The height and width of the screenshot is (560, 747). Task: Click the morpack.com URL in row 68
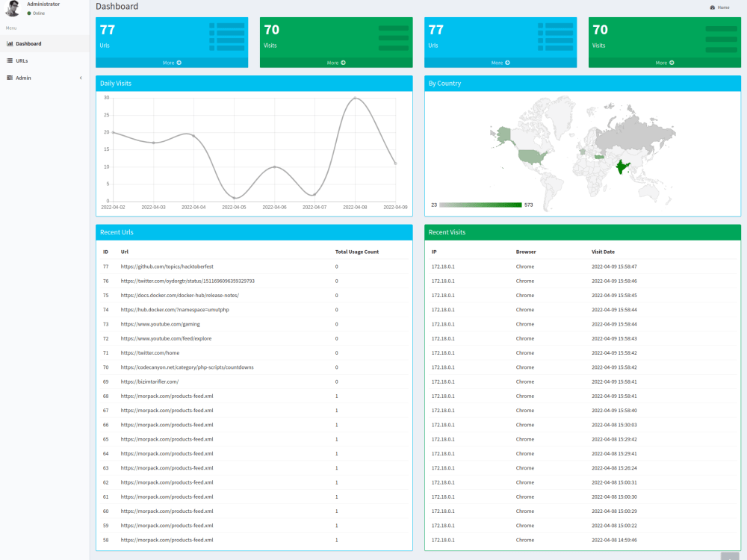167,396
